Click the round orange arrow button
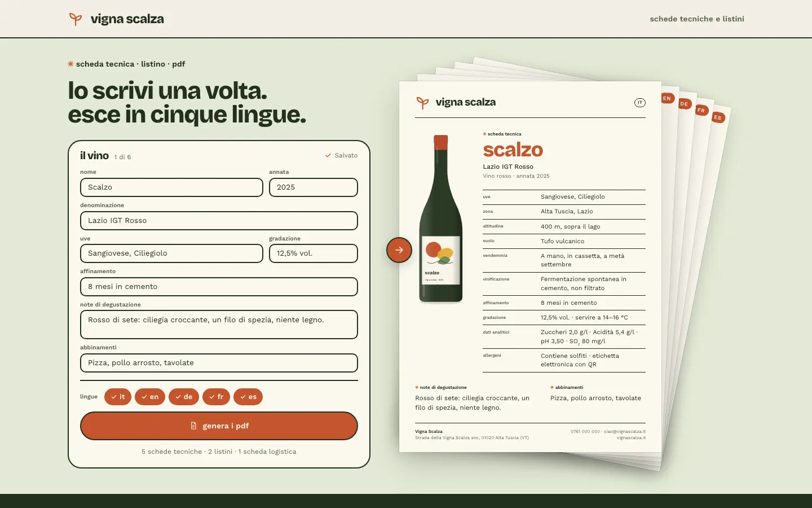The width and height of the screenshot is (812, 508). [399, 250]
